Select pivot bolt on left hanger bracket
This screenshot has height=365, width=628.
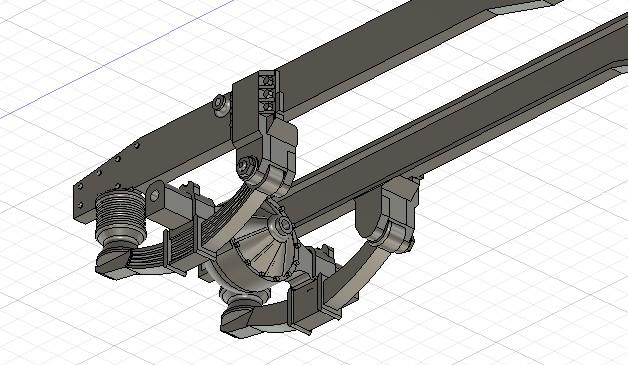pos(245,165)
